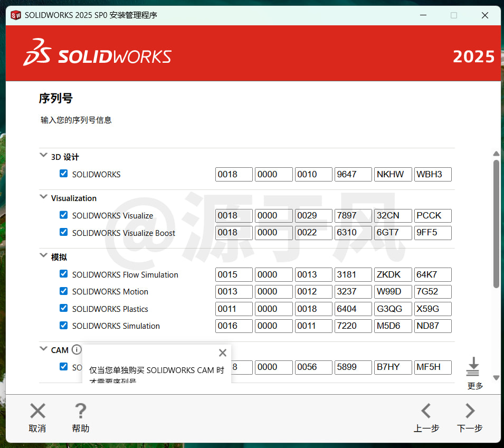The width and height of the screenshot is (504, 448).
Task: Toggle SOLIDWORKS Plastics checkbox
Action: point(64,308)
